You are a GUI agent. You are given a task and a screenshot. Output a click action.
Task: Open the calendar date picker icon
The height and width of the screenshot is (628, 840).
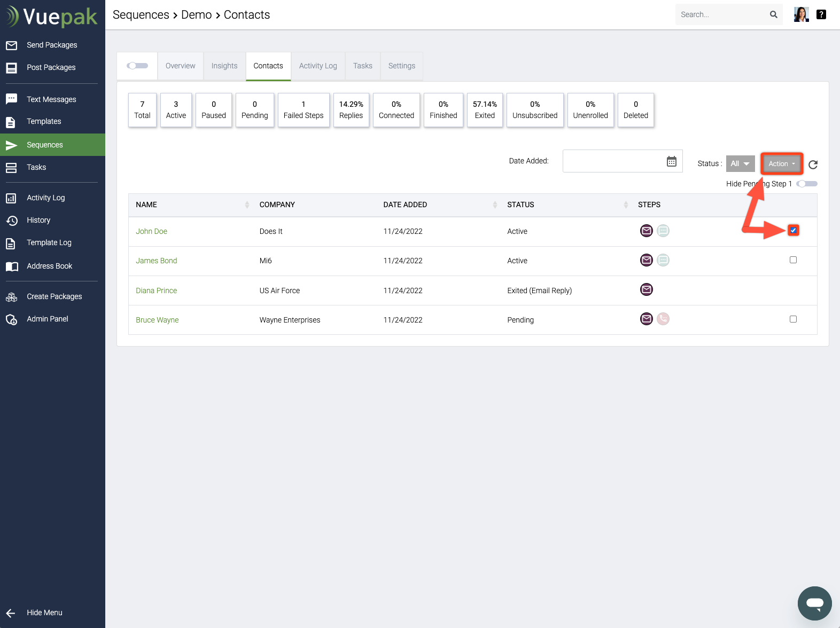click(672, 161)
